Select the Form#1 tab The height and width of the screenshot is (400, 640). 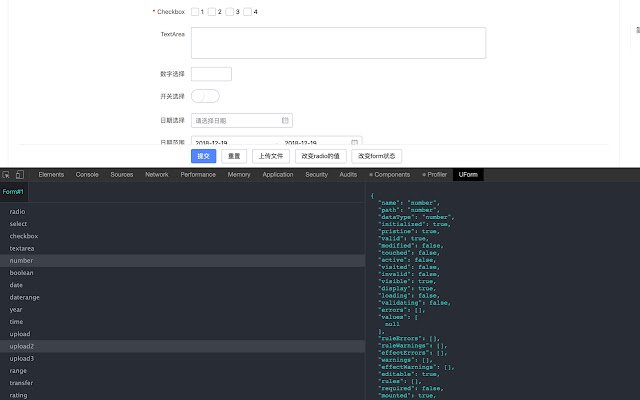point(13,192)
